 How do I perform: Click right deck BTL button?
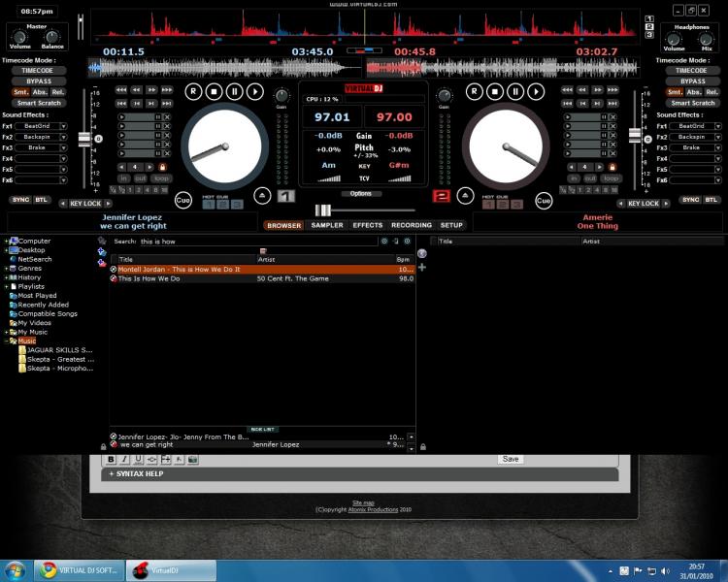[711, 200]
